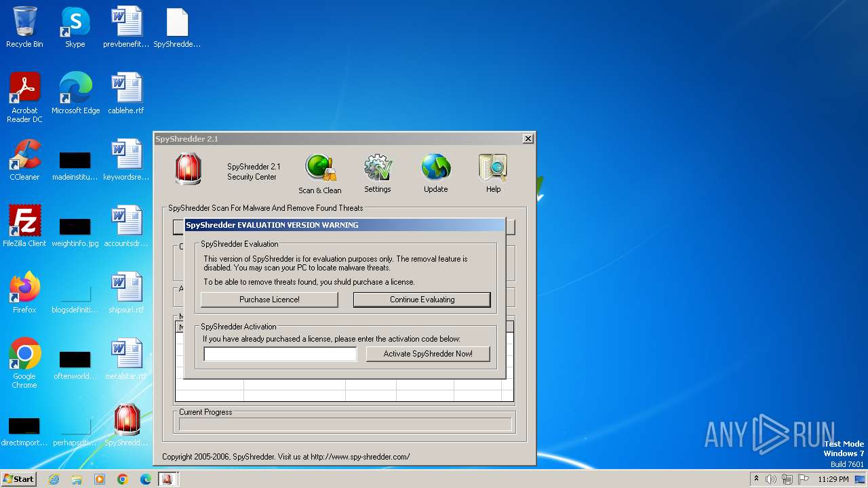Click the Action Center flag icon
The image size is (868, 488).
pos(804,479)
